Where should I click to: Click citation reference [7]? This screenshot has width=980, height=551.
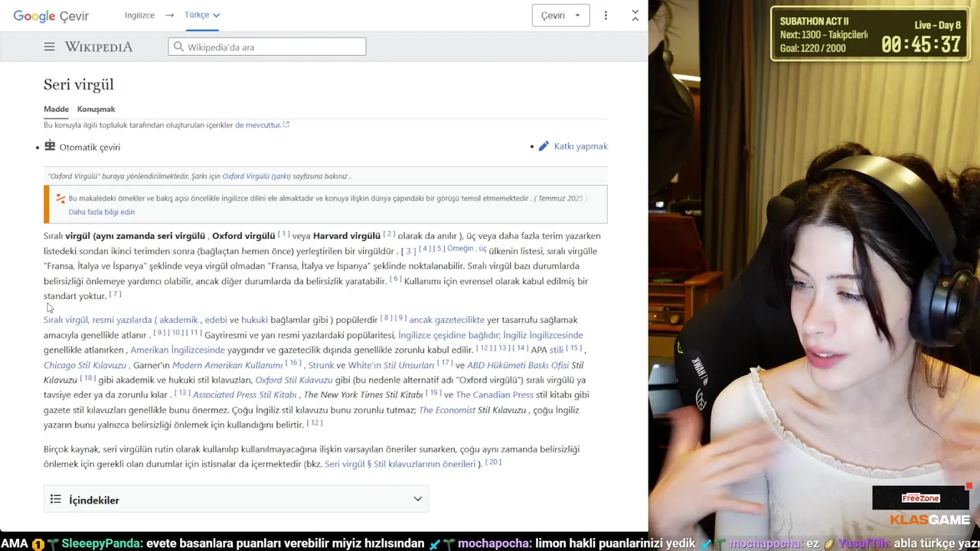[115, 294]
